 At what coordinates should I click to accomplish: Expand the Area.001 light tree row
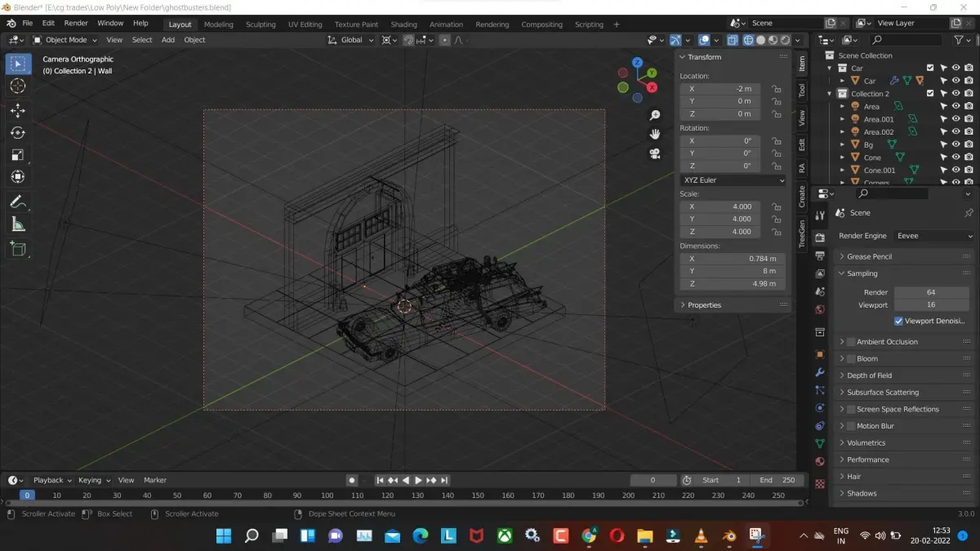tap(843, 119)
